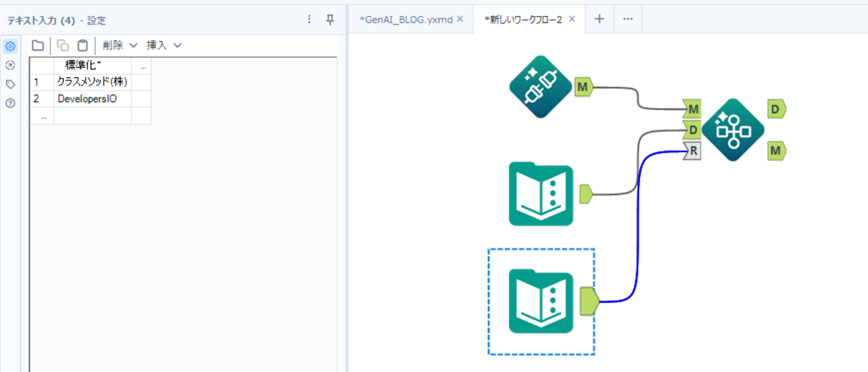
Task: Click the clipboard paste icon in toolbar
Action: 83,45
